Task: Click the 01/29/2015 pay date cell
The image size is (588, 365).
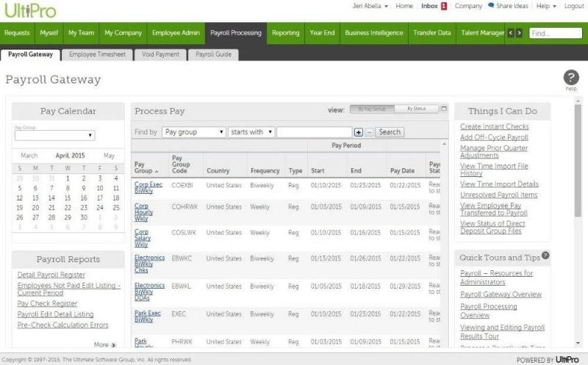Action: click(x=405, y=286)
